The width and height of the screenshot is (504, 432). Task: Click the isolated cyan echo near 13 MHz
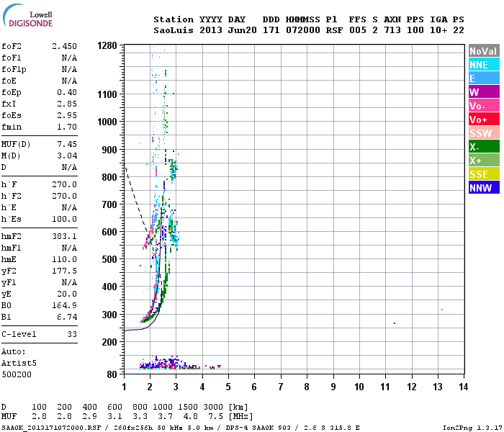pos(442,310)
